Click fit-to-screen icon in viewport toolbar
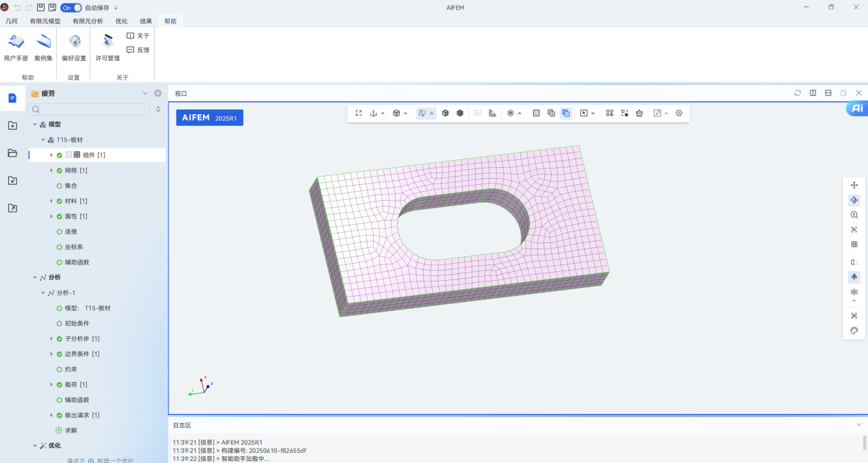Viewport: 868px width, 463px height. click(x=359, y=113)
